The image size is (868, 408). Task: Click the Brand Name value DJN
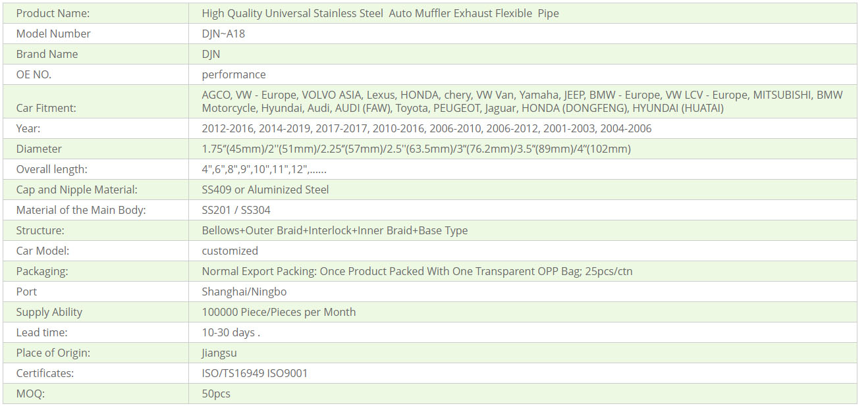coord(211,54)
